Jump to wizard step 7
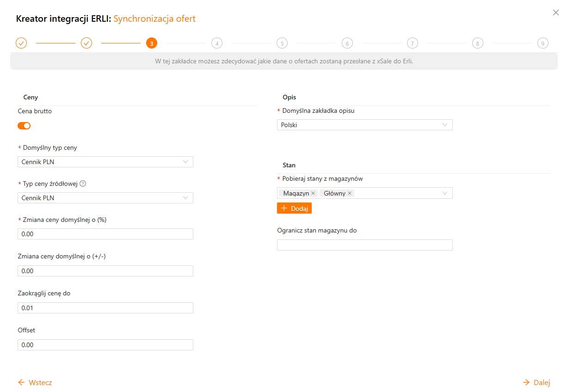 (x=413, y=43)
